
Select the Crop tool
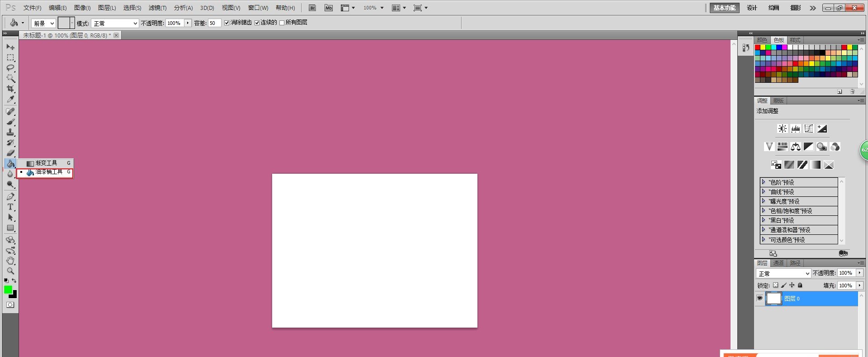10,89
